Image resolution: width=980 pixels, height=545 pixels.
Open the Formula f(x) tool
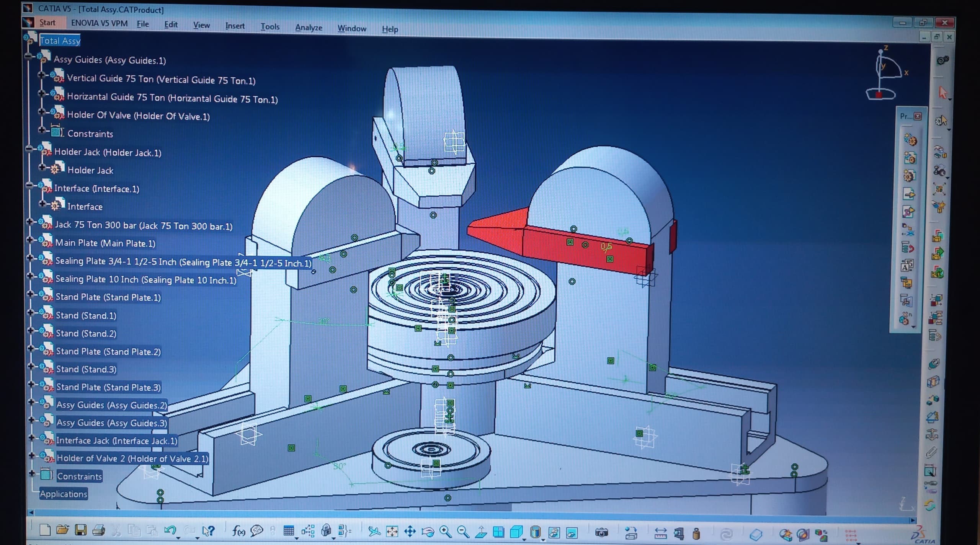coord(238,531)
